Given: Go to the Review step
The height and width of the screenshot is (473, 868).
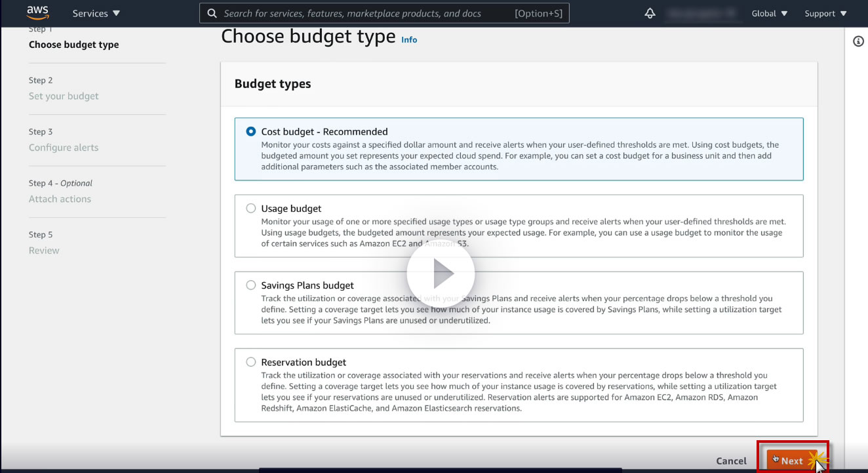Looking at the screenshot, I should (x=44, y=251).
